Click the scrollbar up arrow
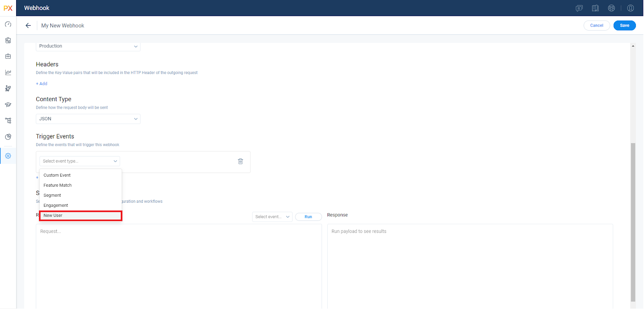This screenshot has width=644, height=311. [x=633, y=46]
